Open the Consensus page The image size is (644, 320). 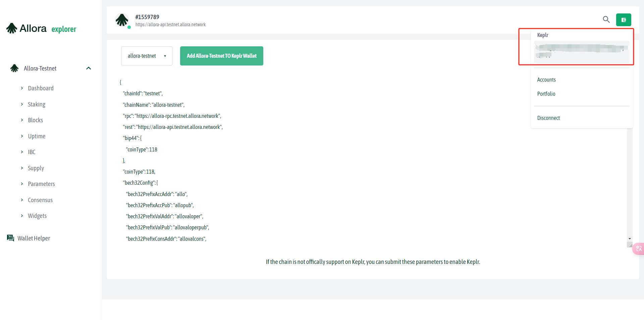[40, 200]
